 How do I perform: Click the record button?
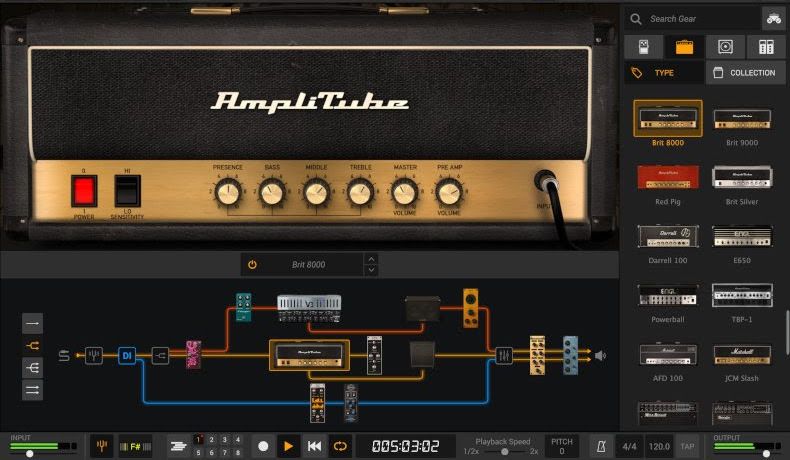(x=263, y=446)
